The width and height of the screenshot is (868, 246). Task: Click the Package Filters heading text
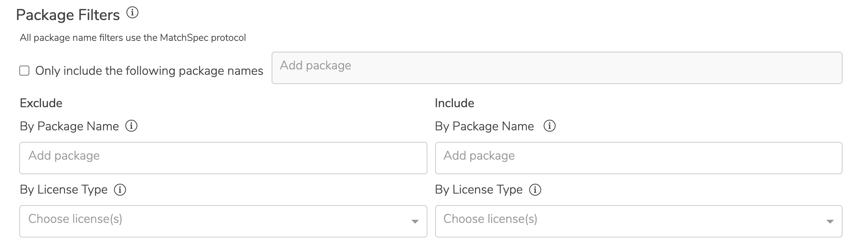tap(68, 15)
